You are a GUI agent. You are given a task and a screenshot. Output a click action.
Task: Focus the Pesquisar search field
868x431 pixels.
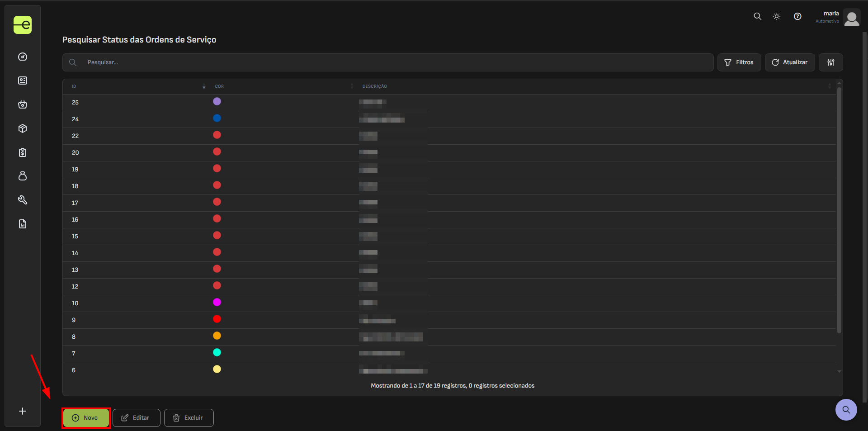click(388, 62)
